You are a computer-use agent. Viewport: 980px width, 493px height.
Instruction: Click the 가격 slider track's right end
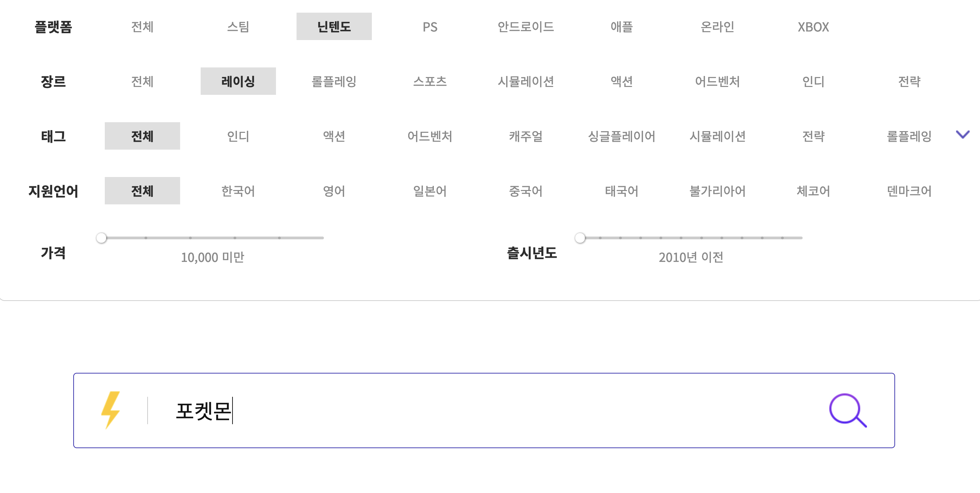323,238
